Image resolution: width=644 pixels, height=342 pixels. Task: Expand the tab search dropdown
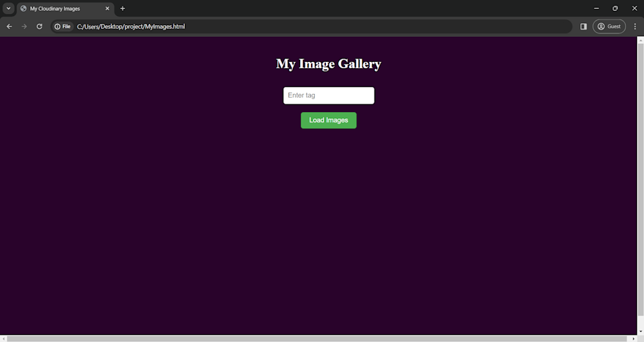[x=8, y=8]
